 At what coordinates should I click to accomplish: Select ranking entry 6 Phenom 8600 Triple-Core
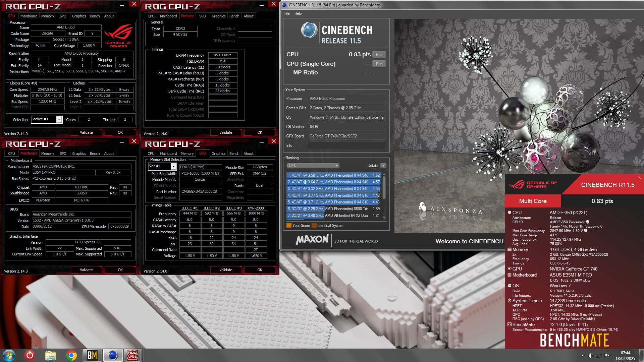[x=333, y=209]
